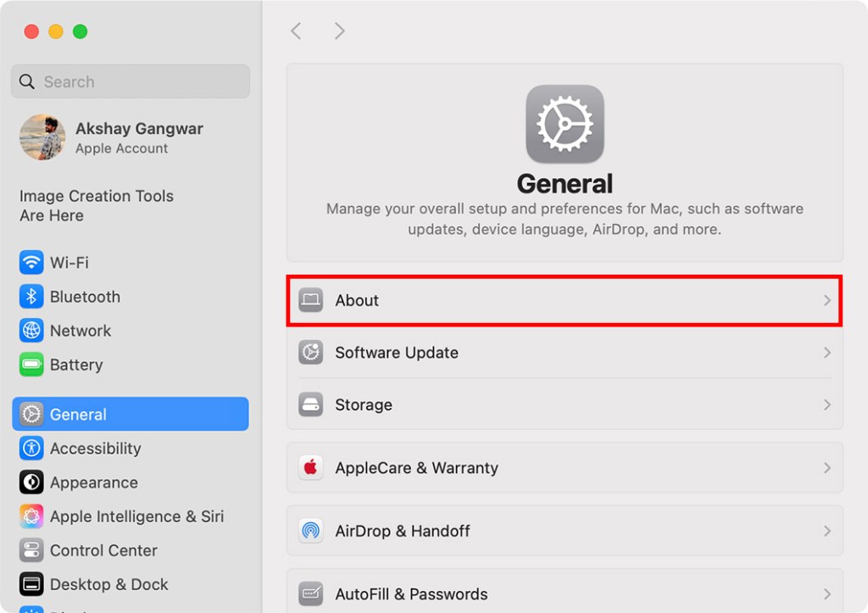Image resolution: width=868 pixels, height=613 pixels.
Task: Open Bluetooth settings via its sidebar icon
Action: coord(31,297)
